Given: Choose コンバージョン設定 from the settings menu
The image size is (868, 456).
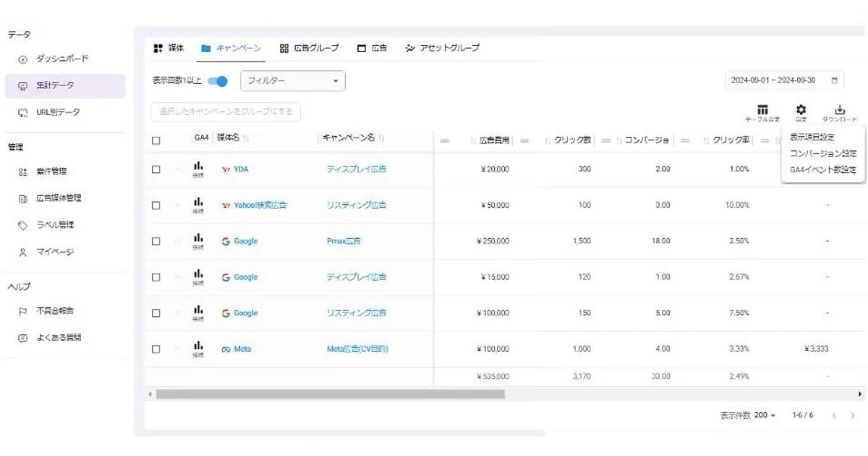Looking at the screenshot, I should pos(822,153).
